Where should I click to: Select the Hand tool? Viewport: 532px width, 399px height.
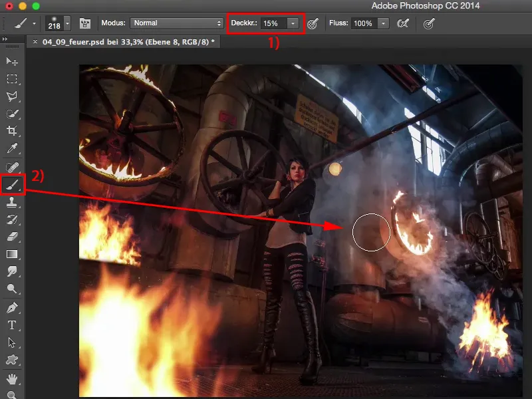[x=12, y=378]
